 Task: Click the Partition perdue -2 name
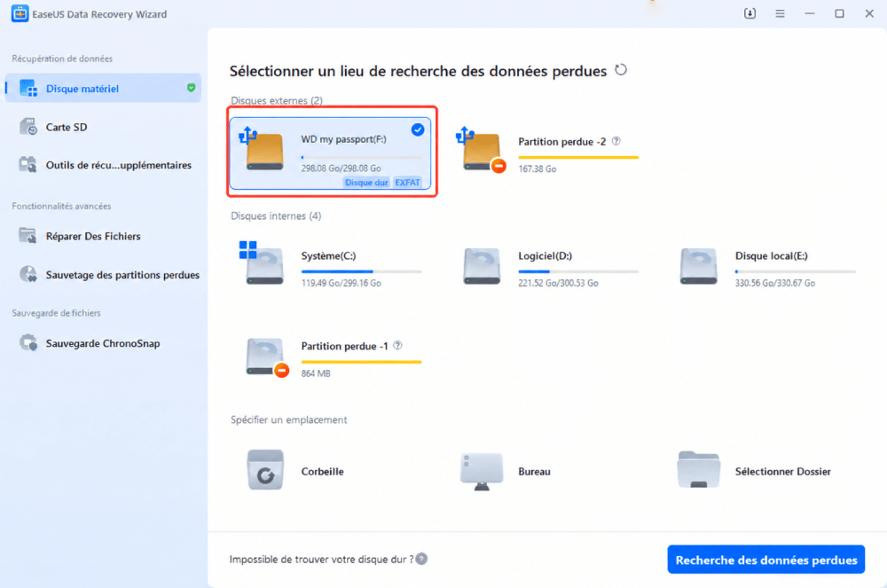[561, 141]
